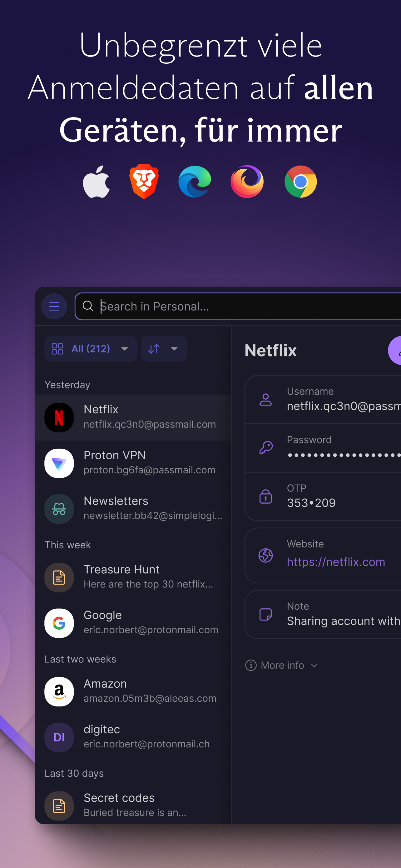
Task: Select the Amazon login entry name
Action: pyautogui.click(x=105, y=684)
